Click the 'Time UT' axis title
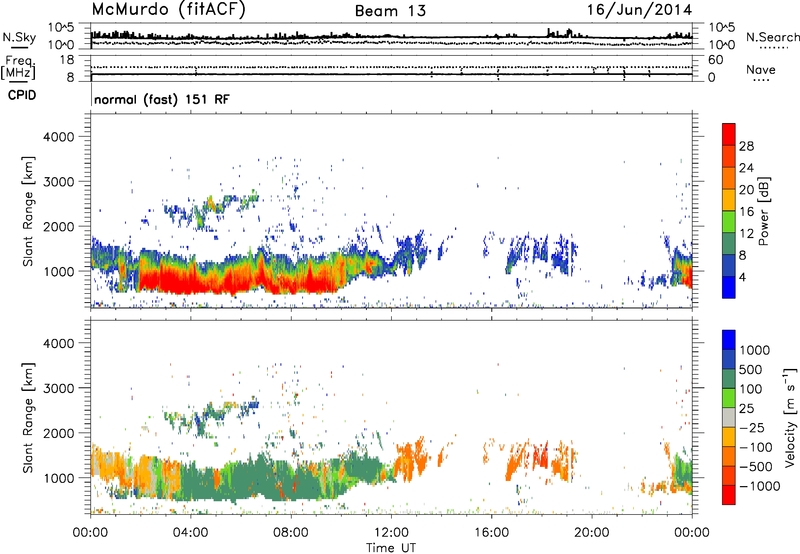Viewport: 800px width, 554px height. click(x=391, y=548)
